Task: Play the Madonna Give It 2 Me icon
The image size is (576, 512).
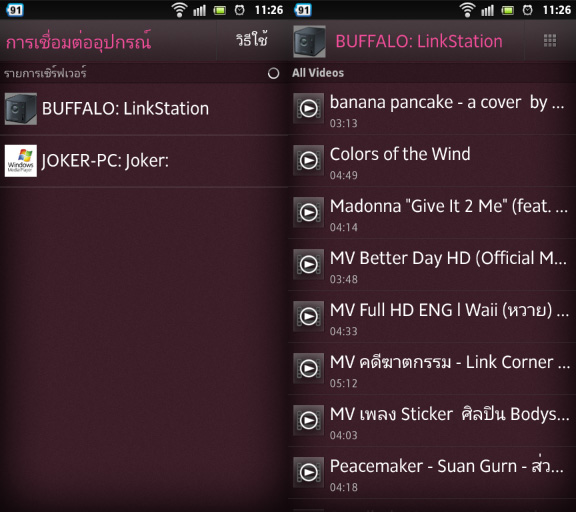Action: [309, 212]
